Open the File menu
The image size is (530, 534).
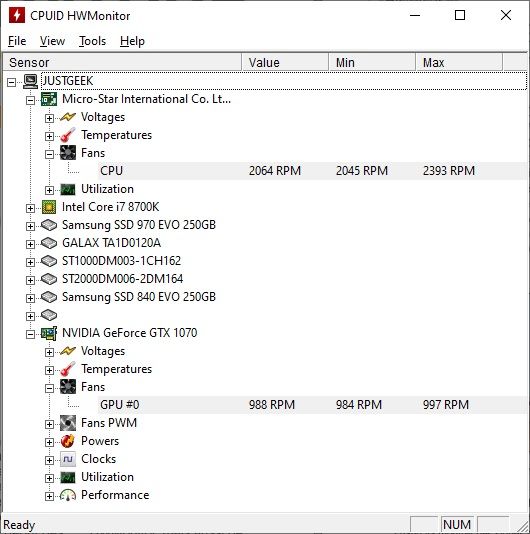[17, 41]
